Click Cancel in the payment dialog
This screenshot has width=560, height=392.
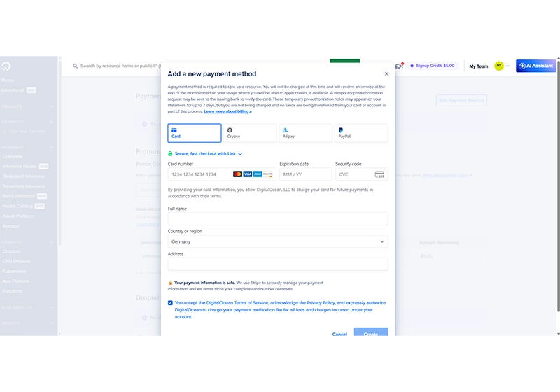pyautogui.click(x=339, y=334)
